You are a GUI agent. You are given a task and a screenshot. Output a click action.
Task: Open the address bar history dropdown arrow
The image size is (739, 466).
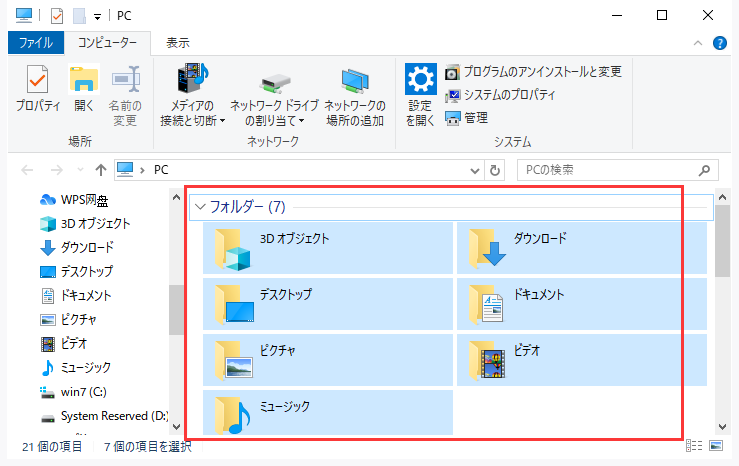474,170
